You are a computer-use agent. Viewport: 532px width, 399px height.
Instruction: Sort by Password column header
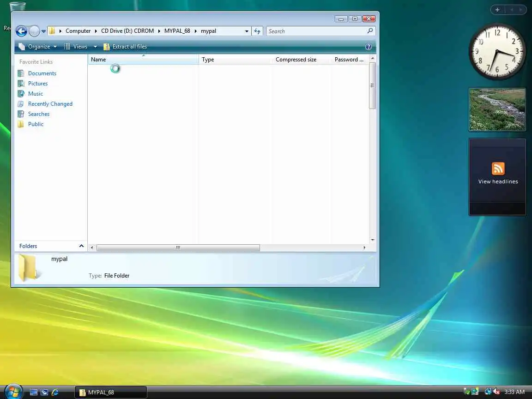click(x=350, y=60)
